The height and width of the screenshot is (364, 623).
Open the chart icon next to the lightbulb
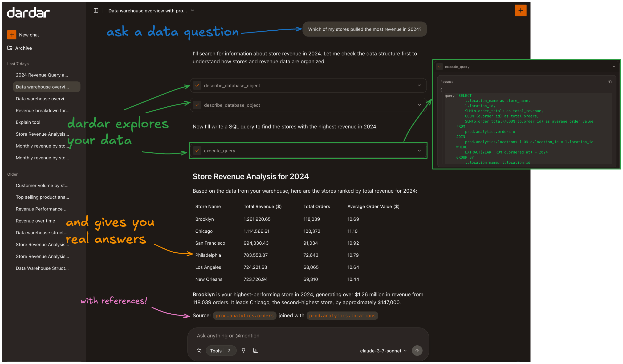tap(255, 350)
